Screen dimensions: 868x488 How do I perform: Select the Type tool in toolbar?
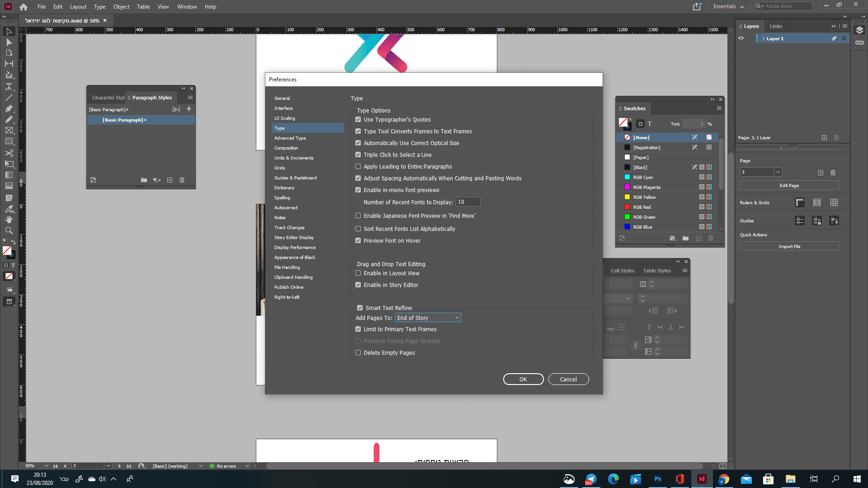click(9, 86)
